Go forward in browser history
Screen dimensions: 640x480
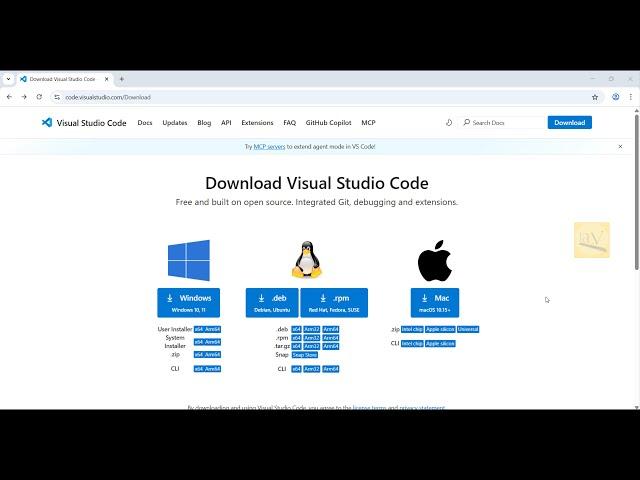tap(24, 97)
